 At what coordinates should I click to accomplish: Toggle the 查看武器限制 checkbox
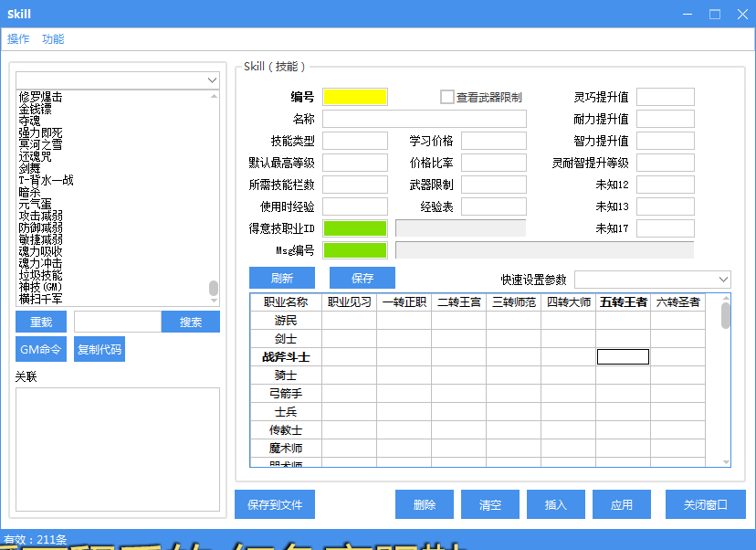point(447,97)
